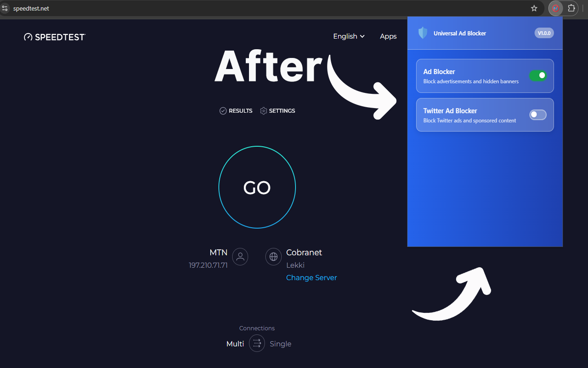Open the Extensions puzzle icon
Viewport: 588px width, 368px height.
coord(571,8)
